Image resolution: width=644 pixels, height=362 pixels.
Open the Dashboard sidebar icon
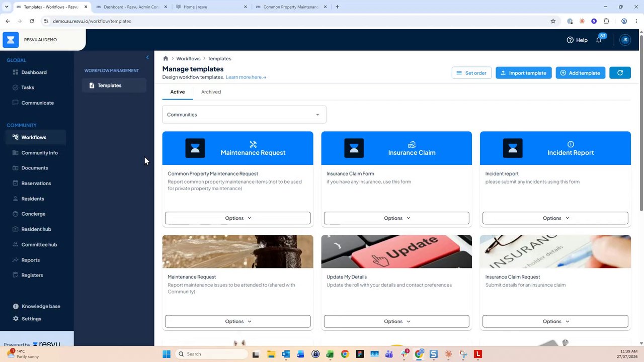[16, 72]
